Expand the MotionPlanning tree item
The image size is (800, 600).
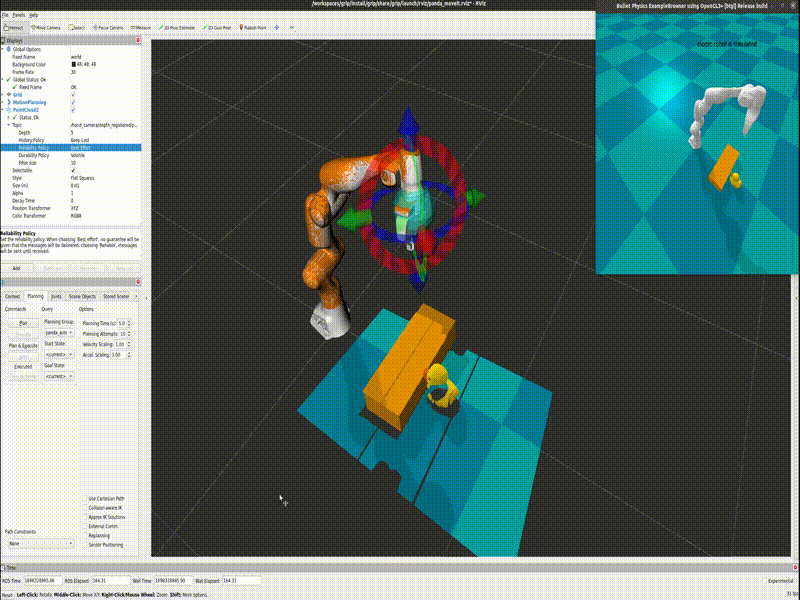[x=4, y=102]
